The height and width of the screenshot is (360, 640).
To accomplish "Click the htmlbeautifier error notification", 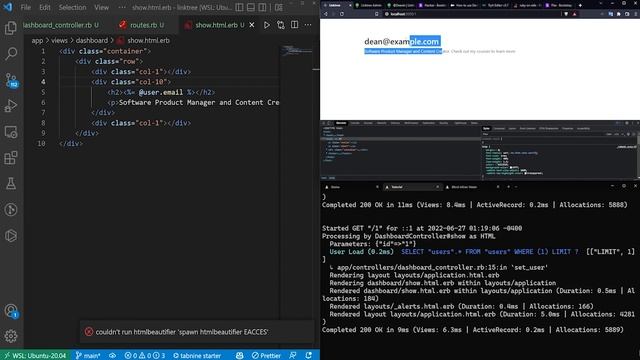I will 197,332.
